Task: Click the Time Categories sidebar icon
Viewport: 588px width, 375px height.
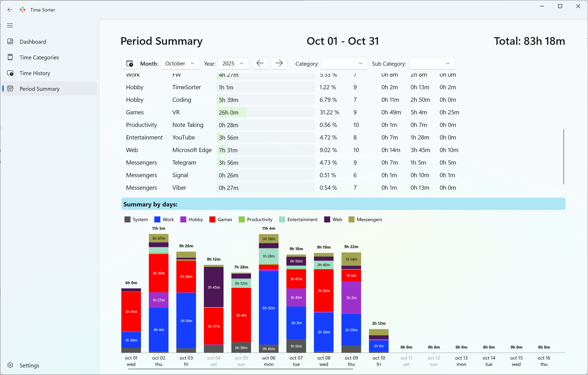Action: click(x=10, y=57)
